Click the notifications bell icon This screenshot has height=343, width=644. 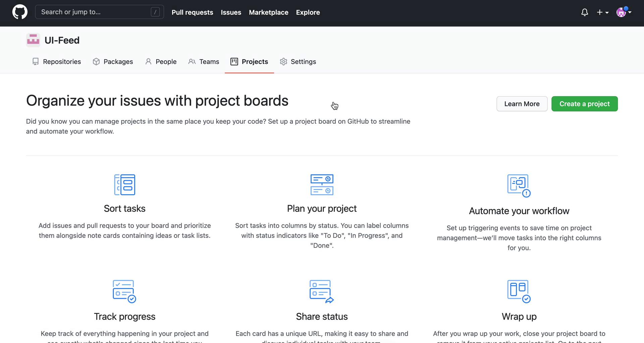click(x=585, y=12)
